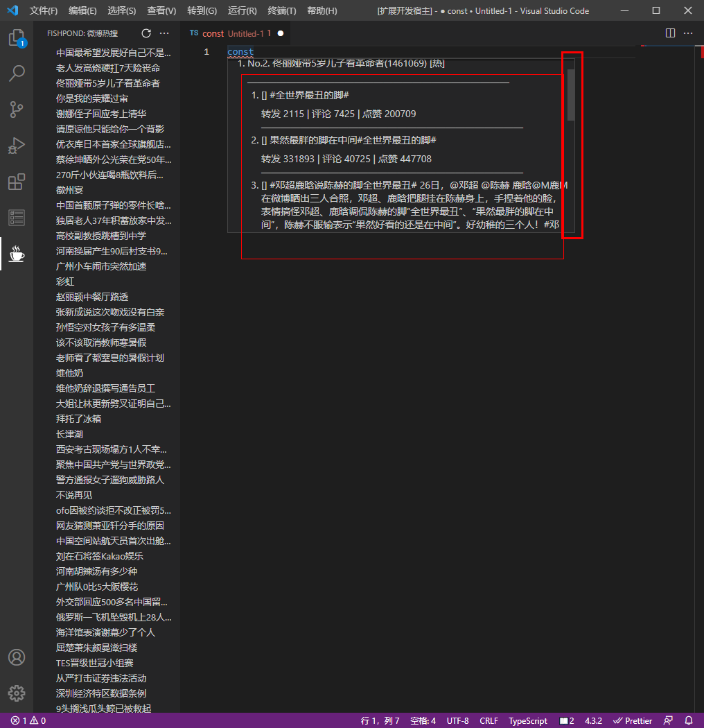
Task: Open the 选择(S) menu
Action: [x=121, y=10]
